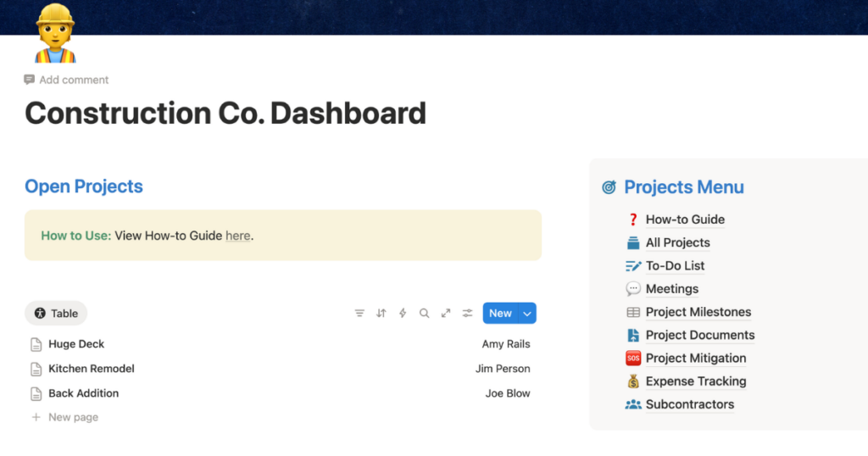Viewport: 868px width, 456px height.
Task: Click the Huge Deck page icon
Action: point(36,345)
